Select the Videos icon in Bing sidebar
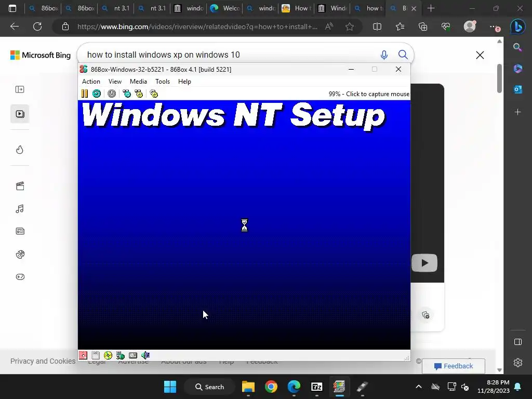 pos(20,114)
